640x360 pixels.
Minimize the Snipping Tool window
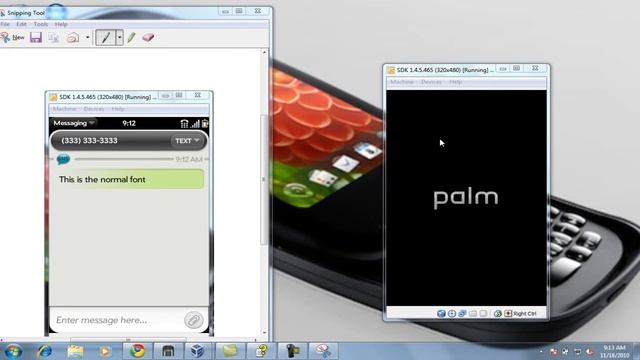pyautogui.click(x=225, y=11)
